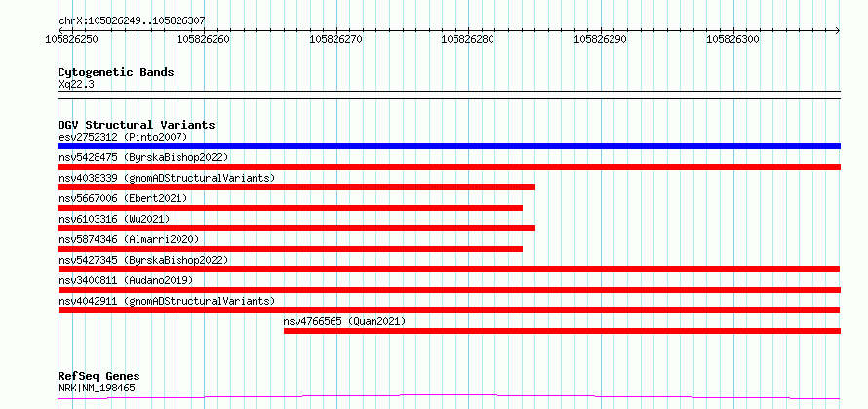Click ruler position 105826300
The height and width of the screenshot is (409, 868).
(x=733, y=39)
